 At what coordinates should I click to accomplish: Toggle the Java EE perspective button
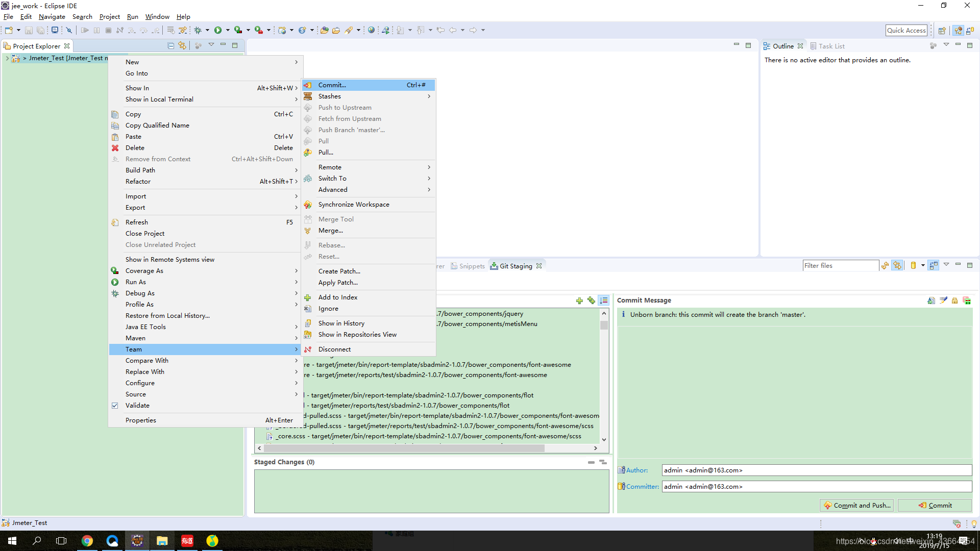[x=958, y=30]
